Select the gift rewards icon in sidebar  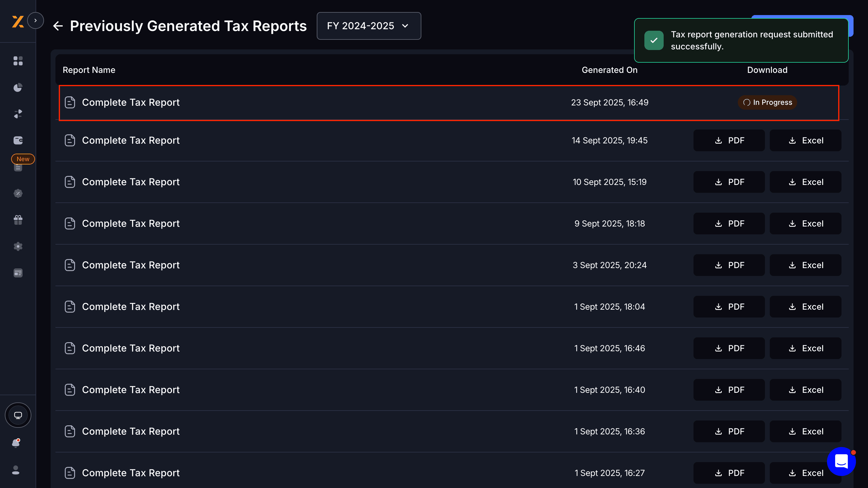[18, 220]
